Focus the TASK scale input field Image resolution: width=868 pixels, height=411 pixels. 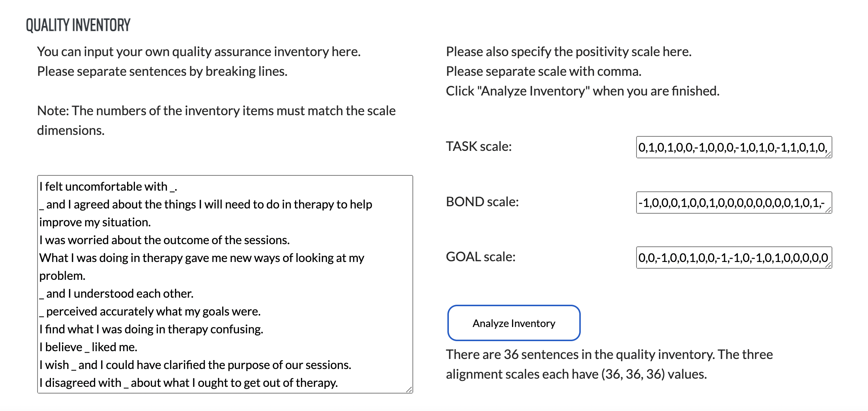pyautogui.click(x=734, y=147)
